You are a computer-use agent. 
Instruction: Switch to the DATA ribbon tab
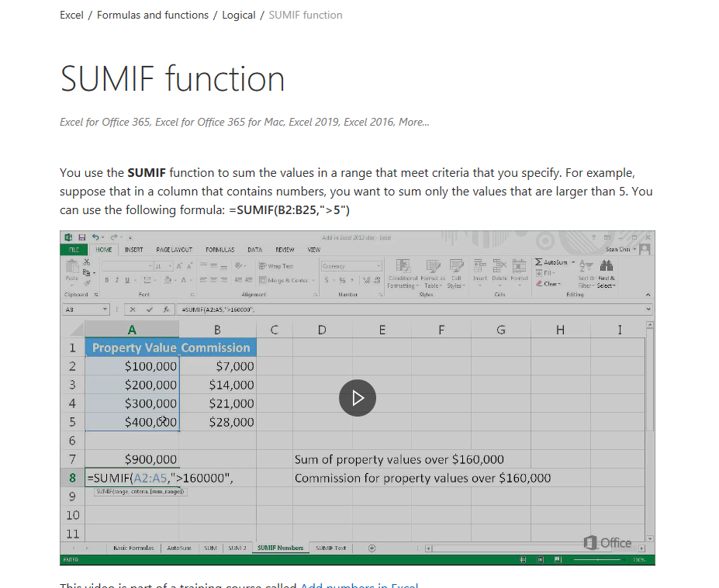pos(254,250)
